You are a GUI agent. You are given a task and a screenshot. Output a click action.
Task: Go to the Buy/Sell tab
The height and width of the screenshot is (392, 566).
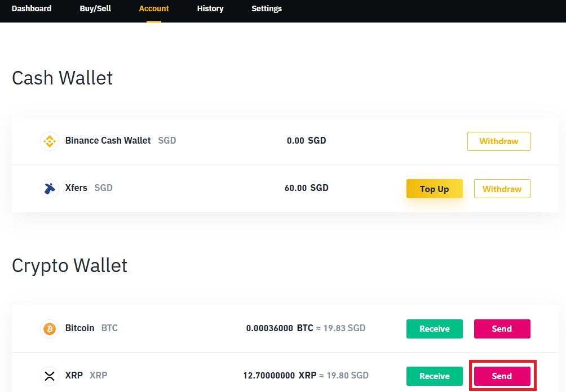pyautogui.click(x=95, y=8)
